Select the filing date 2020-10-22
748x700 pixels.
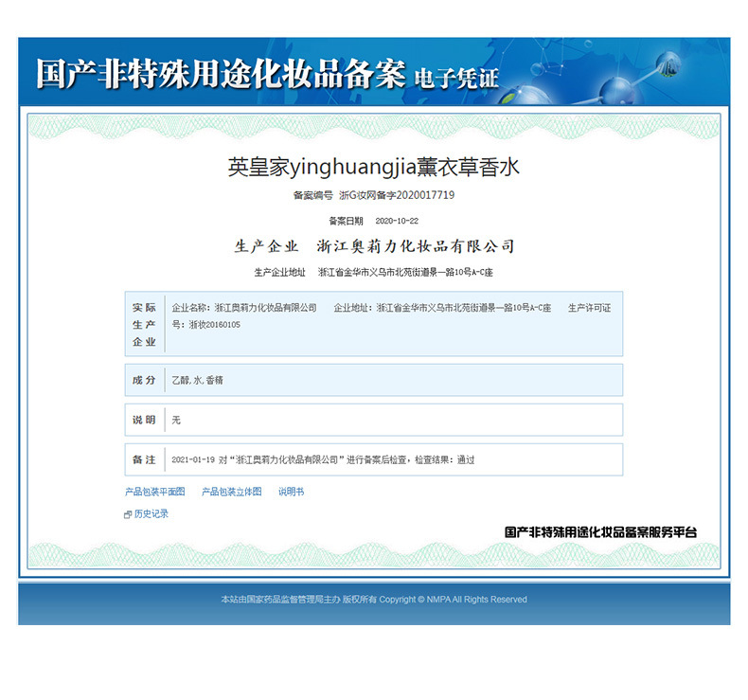coord(397,221)
